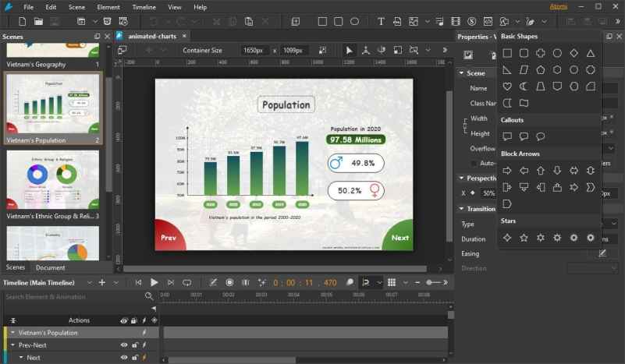Switch to the Document tab
Screen dimensions: 625x364
click(x=51, y=267)
